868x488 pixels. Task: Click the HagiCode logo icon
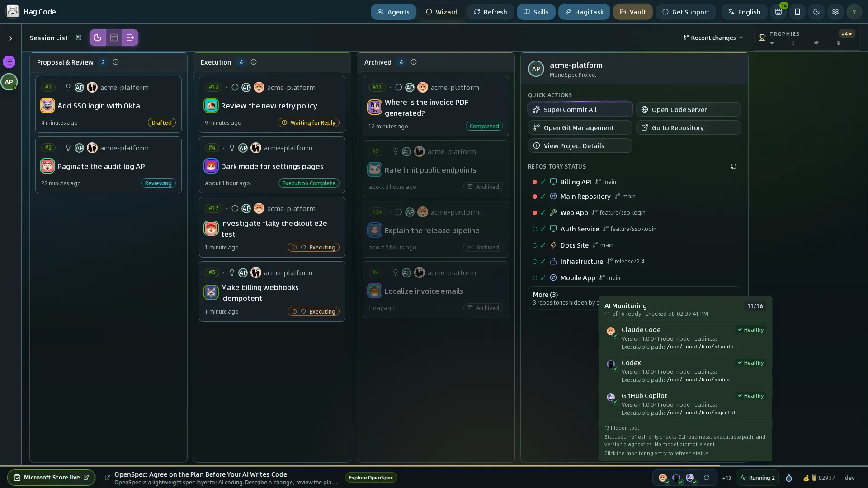coord(13,12)
